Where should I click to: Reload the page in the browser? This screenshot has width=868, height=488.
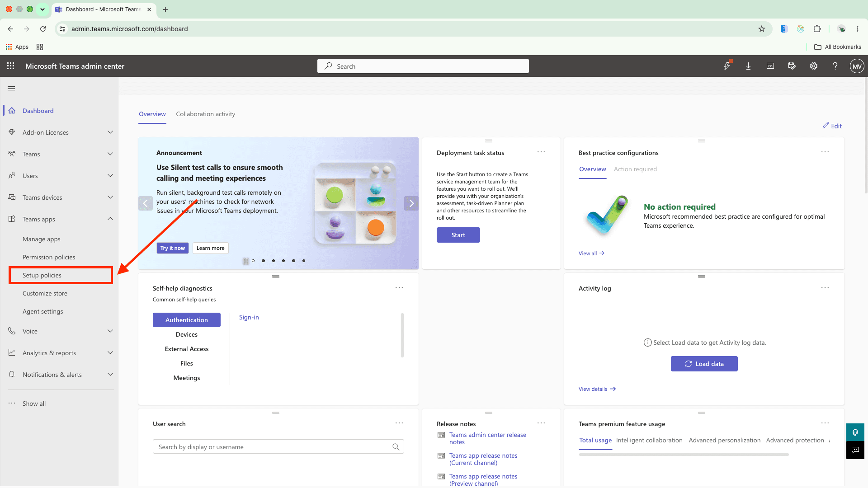[43, 29]
